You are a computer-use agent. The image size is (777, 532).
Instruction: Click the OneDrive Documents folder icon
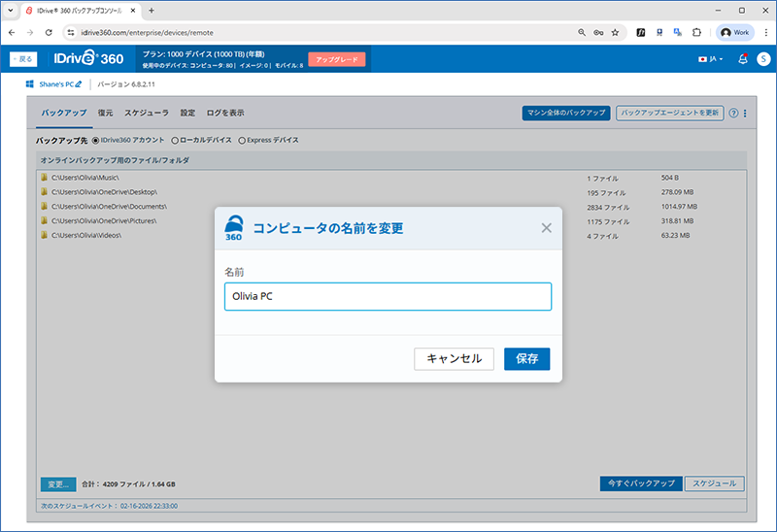click(44, 206)
